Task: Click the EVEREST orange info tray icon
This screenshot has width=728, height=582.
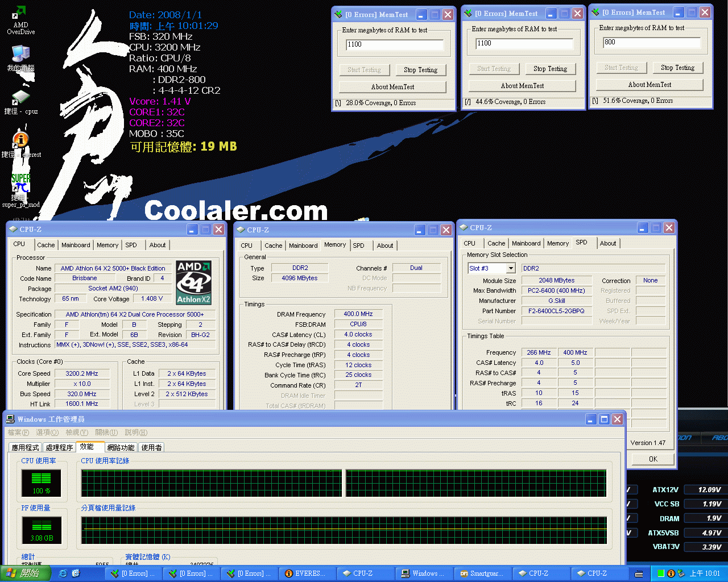Action: click(671, 573)
